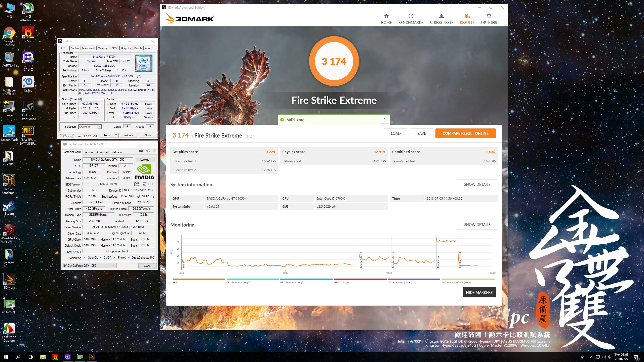Open AVerMedia RECentral desktop icon
Screen dimensions: 644x362
click(x=9, y=234)
